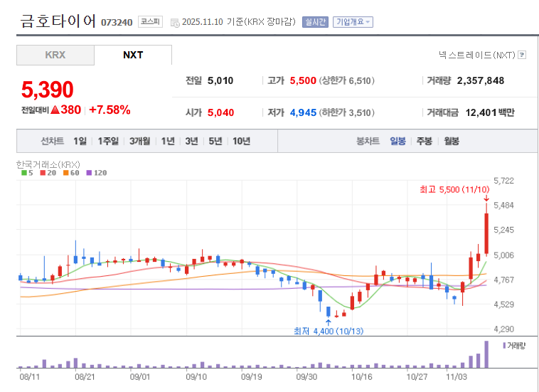Viewport: 539px width, 392px height.
Task: Show the 3년 line chart
Action: [x=191, y=141]
